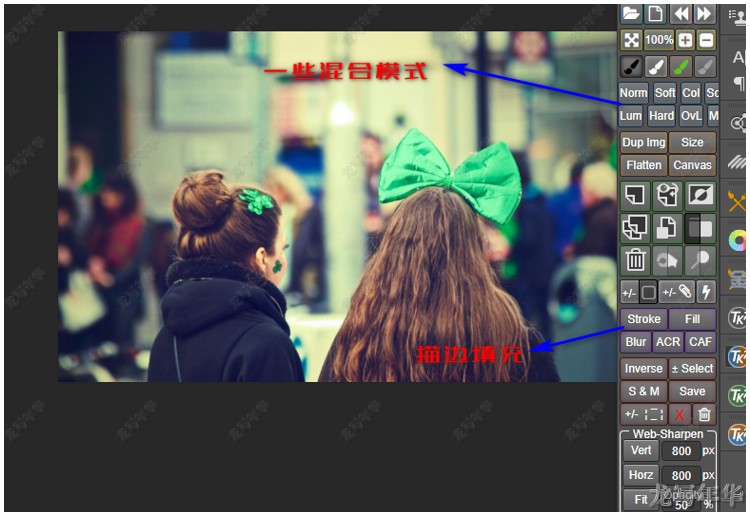Click the small trash icon near Save
The image size is (750, 516).
point(704,414)
